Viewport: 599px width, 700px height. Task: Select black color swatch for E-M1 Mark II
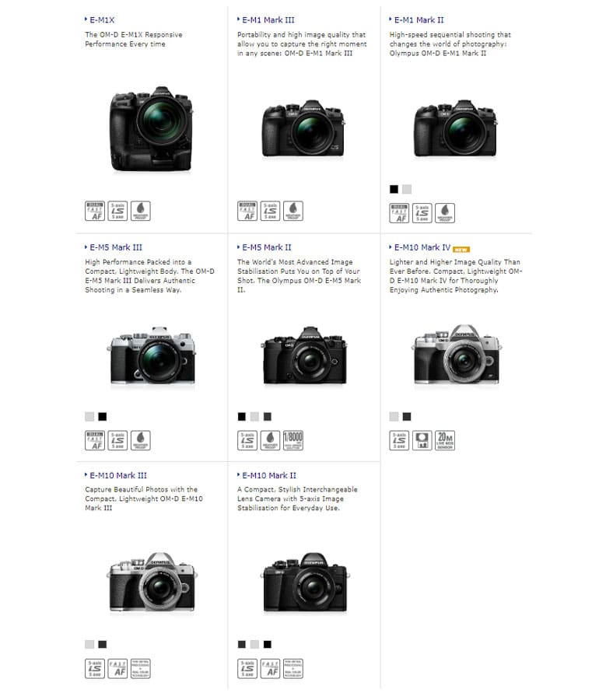pyautogui.click(x=394, y=189)
